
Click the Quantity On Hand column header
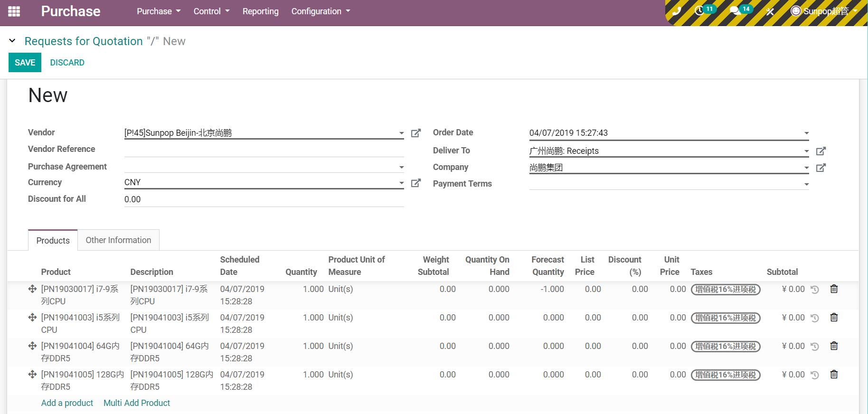487,266
